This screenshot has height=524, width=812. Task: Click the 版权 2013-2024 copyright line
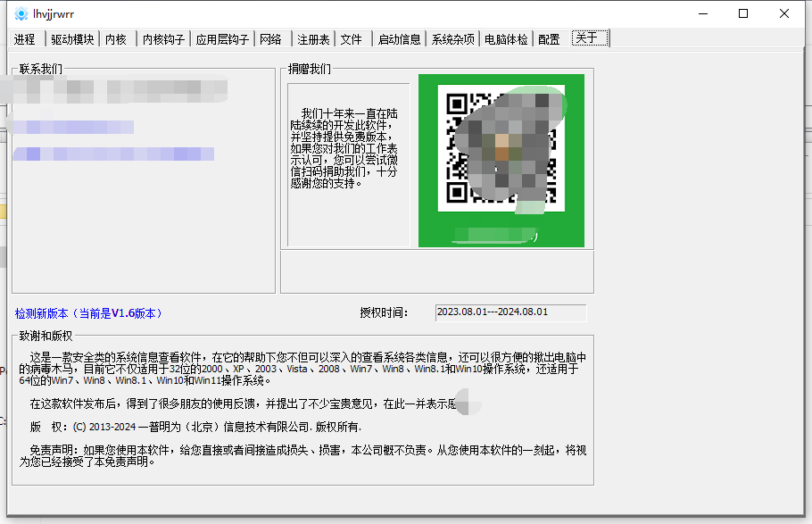195,427
